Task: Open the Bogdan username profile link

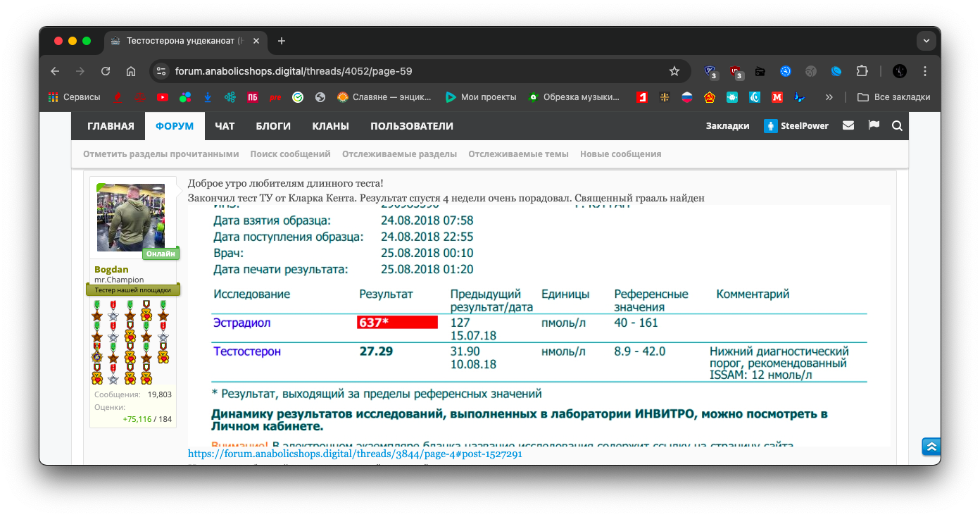Action: coord(111,270)
